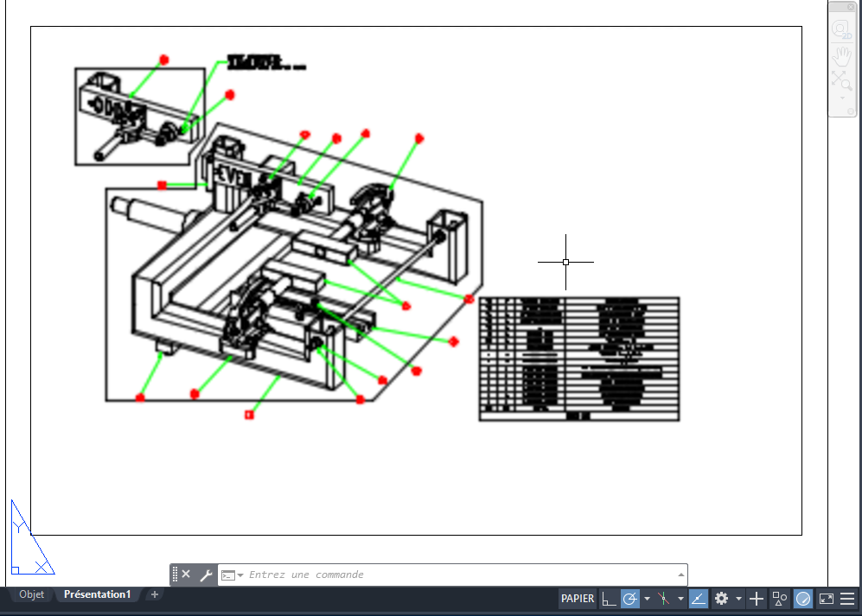
Task: Open command line customize wrench
Action: (x=206, y=575)
